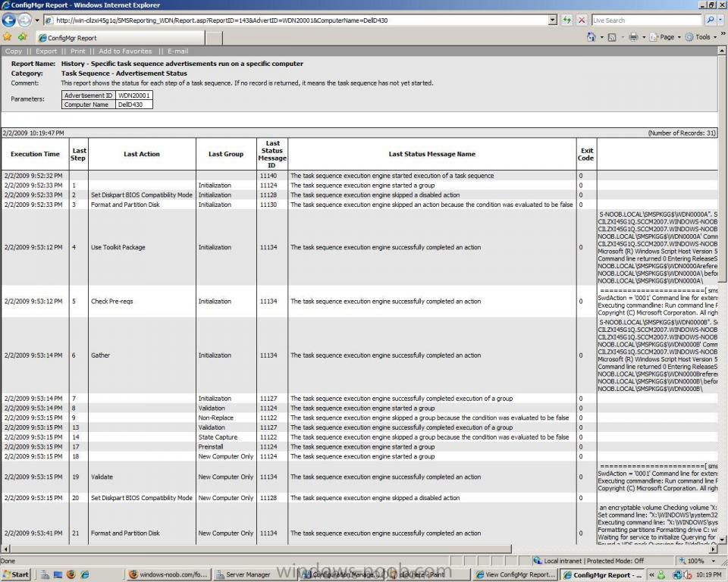The height and width of the screenshot is (582, 728).
Task: Click the Copy report link
Action: tap(14, 51)
